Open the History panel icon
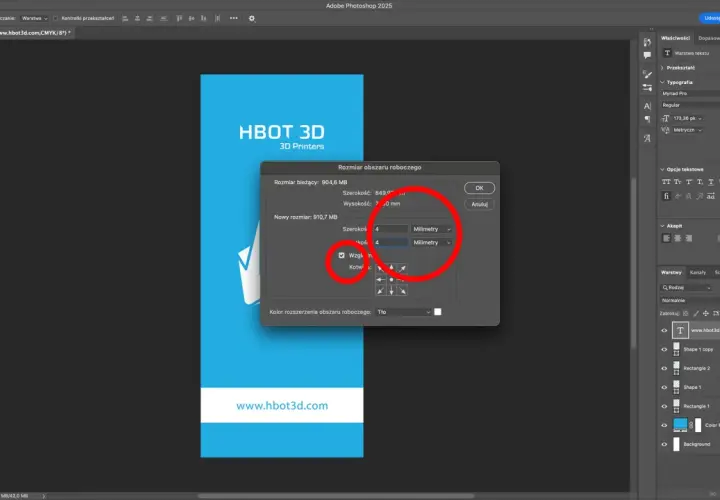 point(647,42)
